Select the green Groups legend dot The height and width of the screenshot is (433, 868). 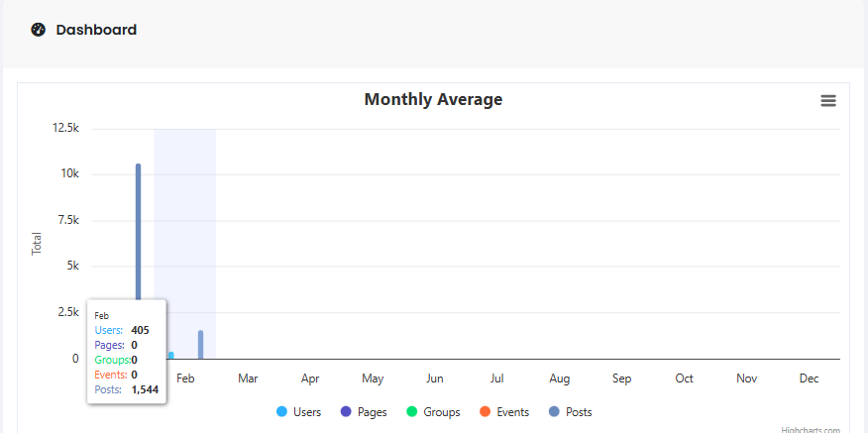[x=411, y=412]
